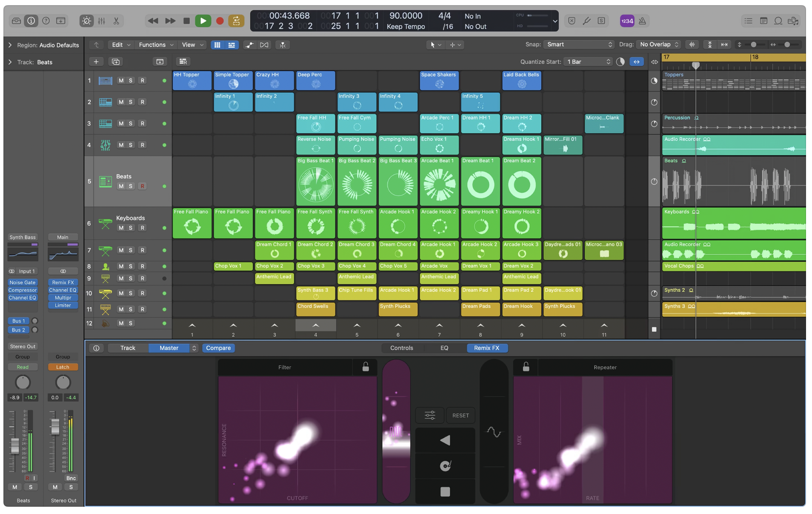Screen dimensions: 812x514
Task: Click the Duplicate Track button
Action: [x=116, y=62]
